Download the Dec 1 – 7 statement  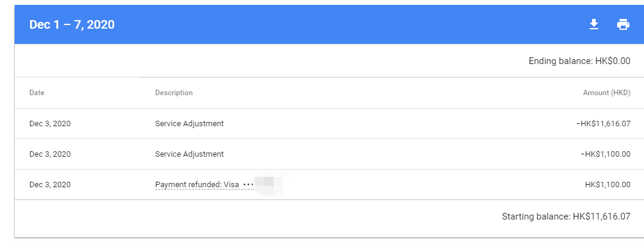pos(593,24)
